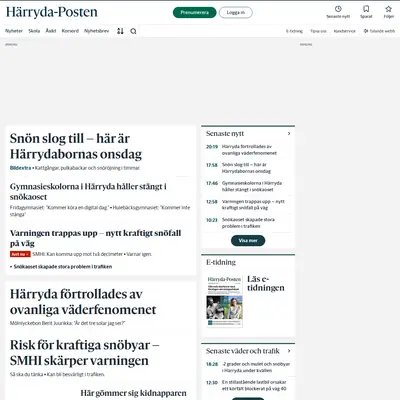Click the Bildextra label
This screenshot has height=400, width=400.
pyautogui.click(x=20, y=168)
